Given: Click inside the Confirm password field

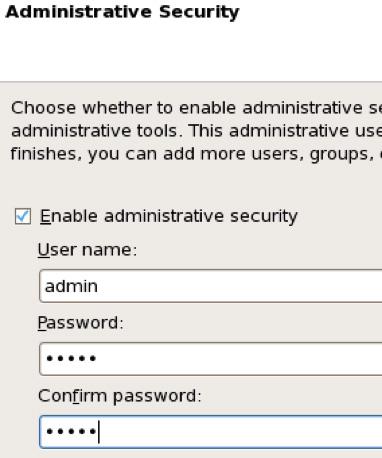Looking at the screenshot, I should [211, 431].
